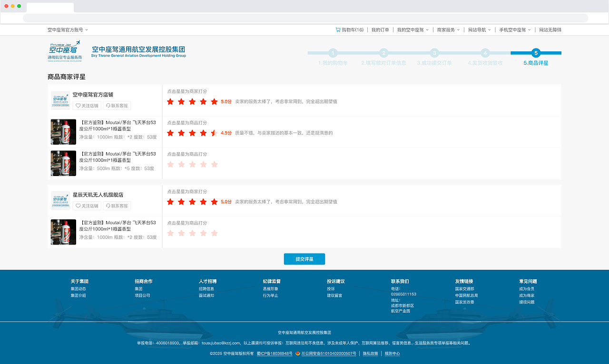Open 国家交通部 friendly link
609x364 pixels.
click(x=465, y=289)
